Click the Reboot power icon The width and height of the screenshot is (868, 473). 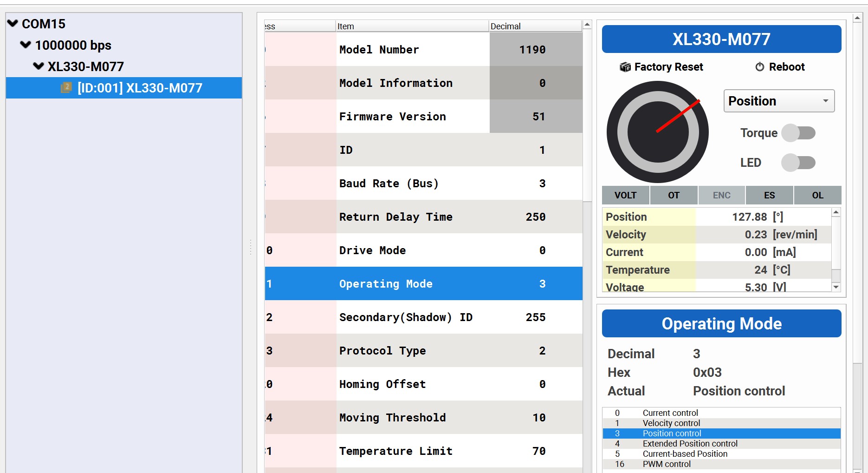pos(759,67)
